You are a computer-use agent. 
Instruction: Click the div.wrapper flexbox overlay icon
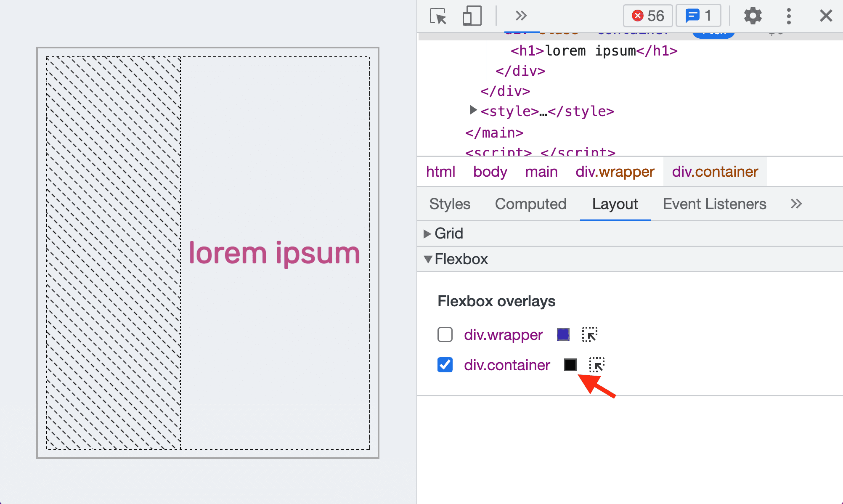click(590, 334)
